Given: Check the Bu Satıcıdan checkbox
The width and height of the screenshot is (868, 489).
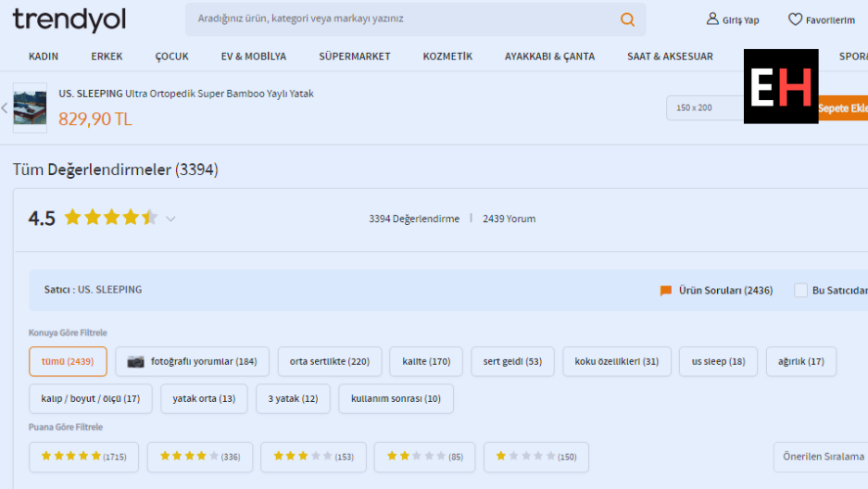Looking at the screenshot, I should 800,291.
